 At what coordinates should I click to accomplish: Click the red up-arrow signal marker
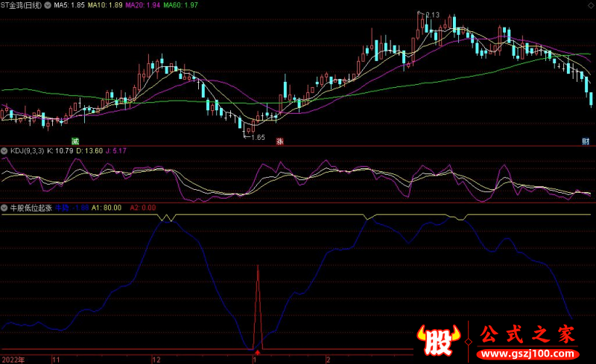pyautogui.click(x=258, y=352)
